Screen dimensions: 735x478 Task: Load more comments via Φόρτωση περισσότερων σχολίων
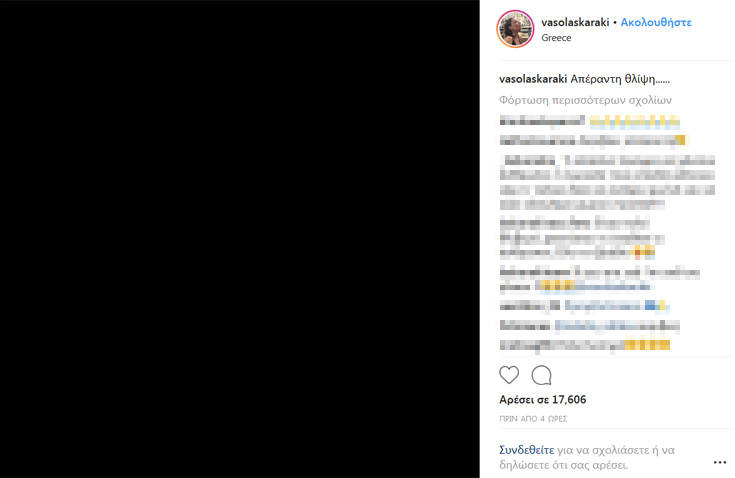585,100
